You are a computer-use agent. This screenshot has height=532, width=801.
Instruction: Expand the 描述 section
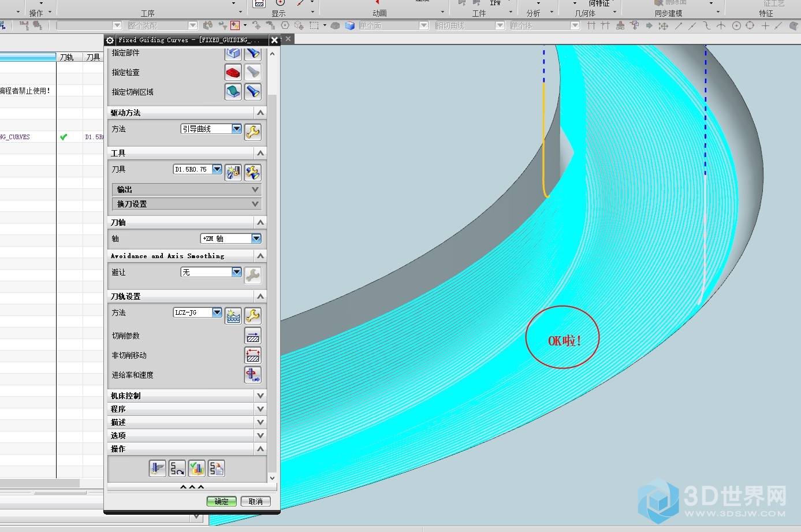click(x=260, y=422)
